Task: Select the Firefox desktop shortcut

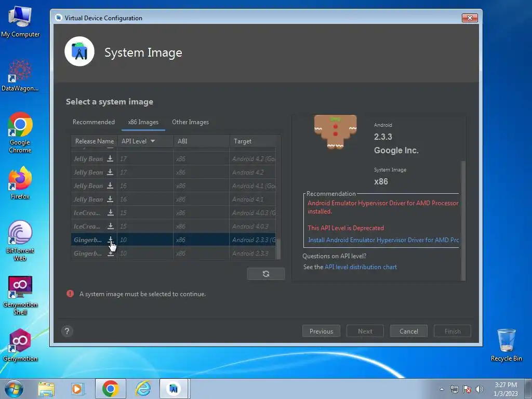Action: tap(20, 183)
